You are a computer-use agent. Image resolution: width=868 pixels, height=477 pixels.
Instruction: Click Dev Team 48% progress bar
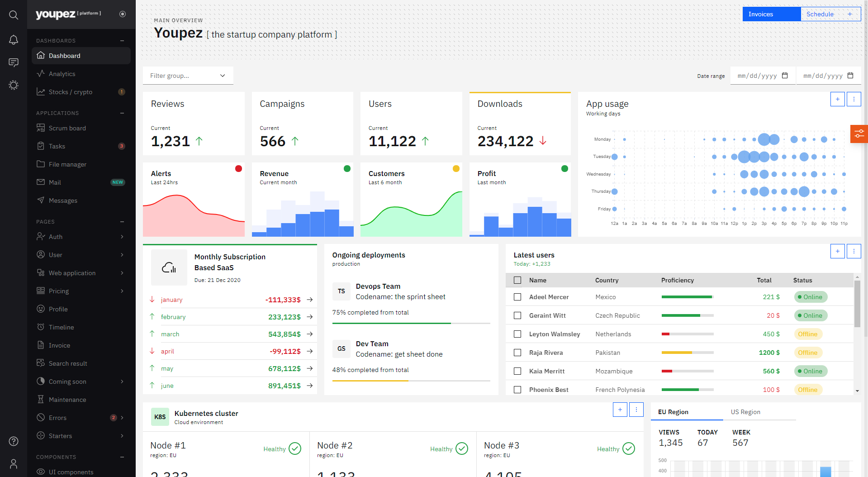[411, 381]
